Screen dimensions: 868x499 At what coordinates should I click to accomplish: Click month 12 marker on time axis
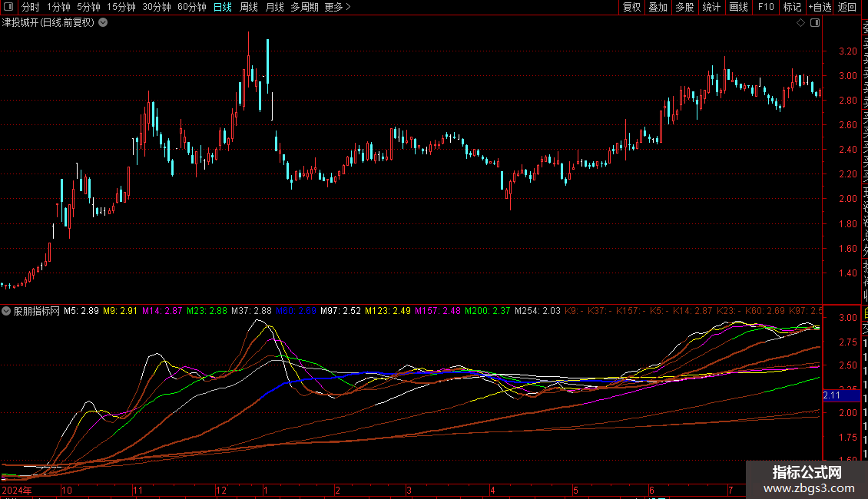(x=221, y=490)
